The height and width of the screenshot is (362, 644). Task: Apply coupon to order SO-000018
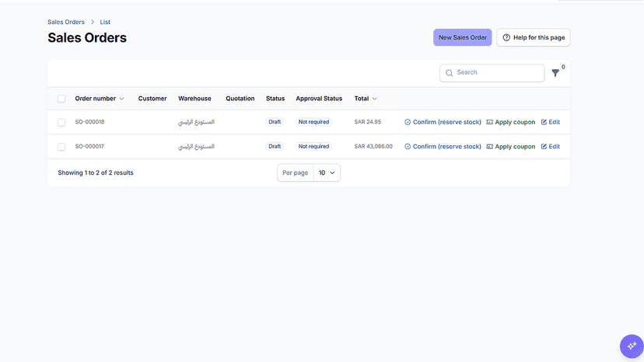[x=511, y=122]
